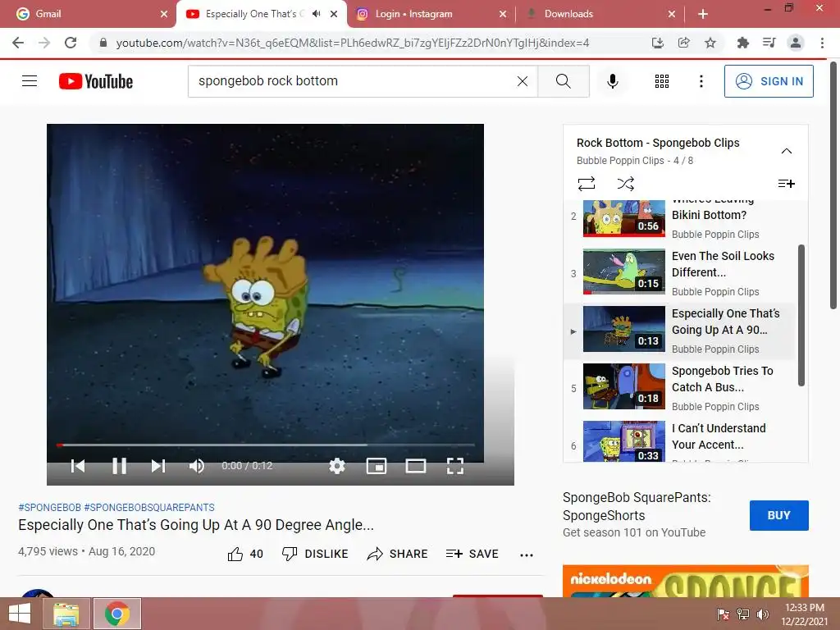Reload the page

click(x=71, y=43)
